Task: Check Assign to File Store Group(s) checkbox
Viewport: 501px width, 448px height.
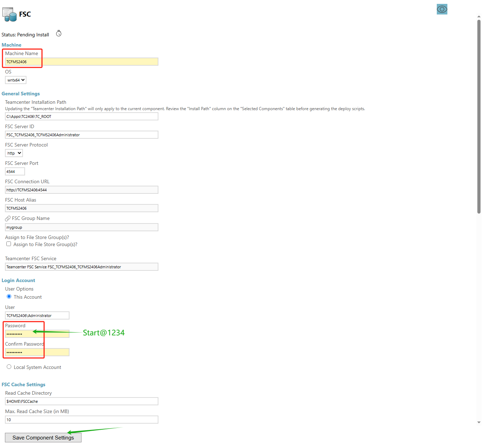Action: coord(9,244)
